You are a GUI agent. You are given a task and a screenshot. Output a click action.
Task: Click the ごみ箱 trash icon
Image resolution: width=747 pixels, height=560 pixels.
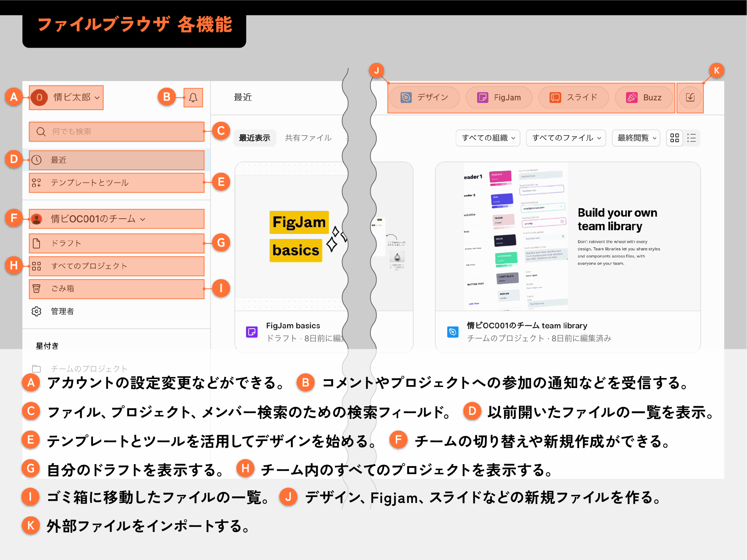[x=37, y=288]
